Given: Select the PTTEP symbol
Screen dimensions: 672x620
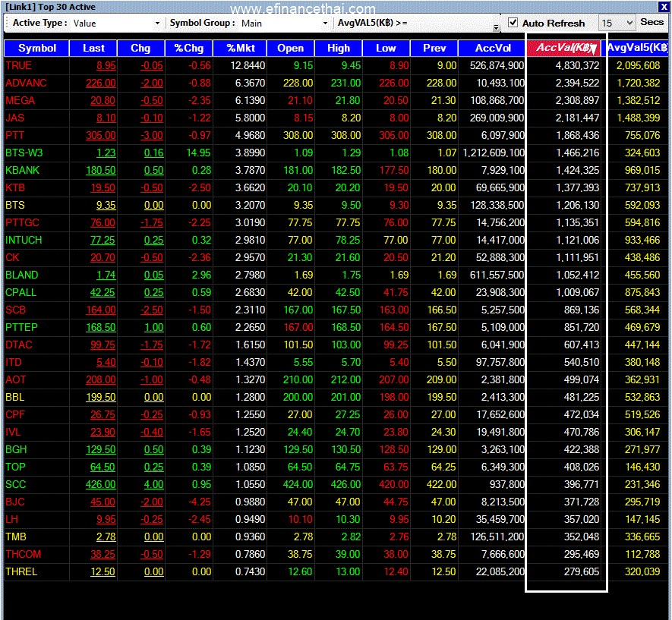Looking at the screenshot, I should point(21,327).
